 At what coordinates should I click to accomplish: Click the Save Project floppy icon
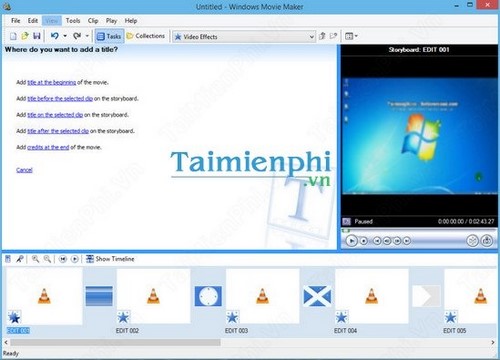coord(37,36)
